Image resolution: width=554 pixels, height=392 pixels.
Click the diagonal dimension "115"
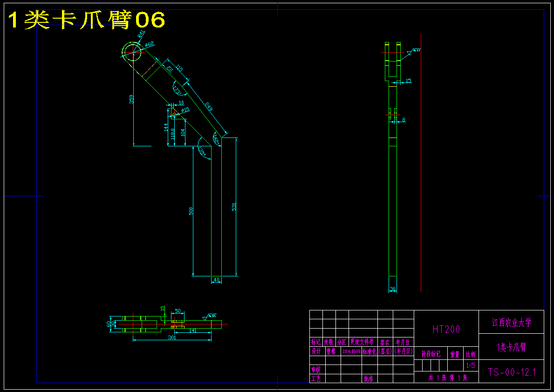point(179,69)
